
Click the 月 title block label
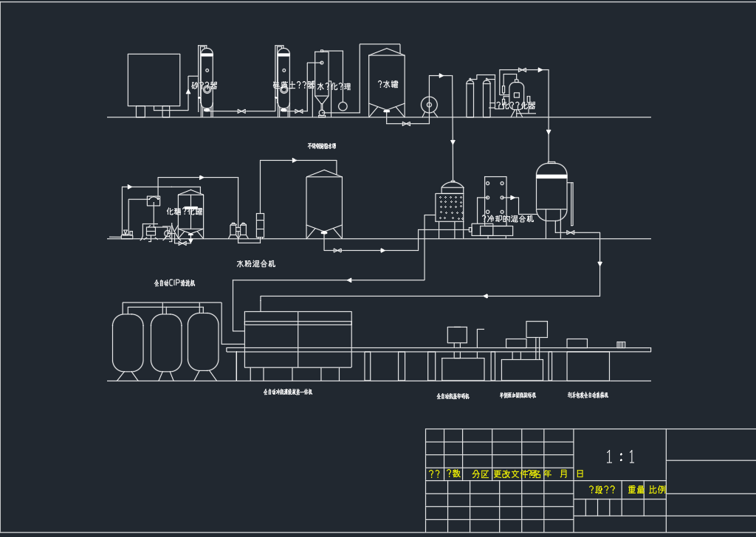coord(563,474)
